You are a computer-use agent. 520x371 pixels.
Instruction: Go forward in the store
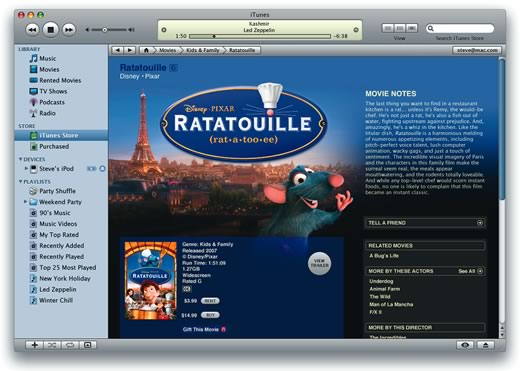pos(130,50)
